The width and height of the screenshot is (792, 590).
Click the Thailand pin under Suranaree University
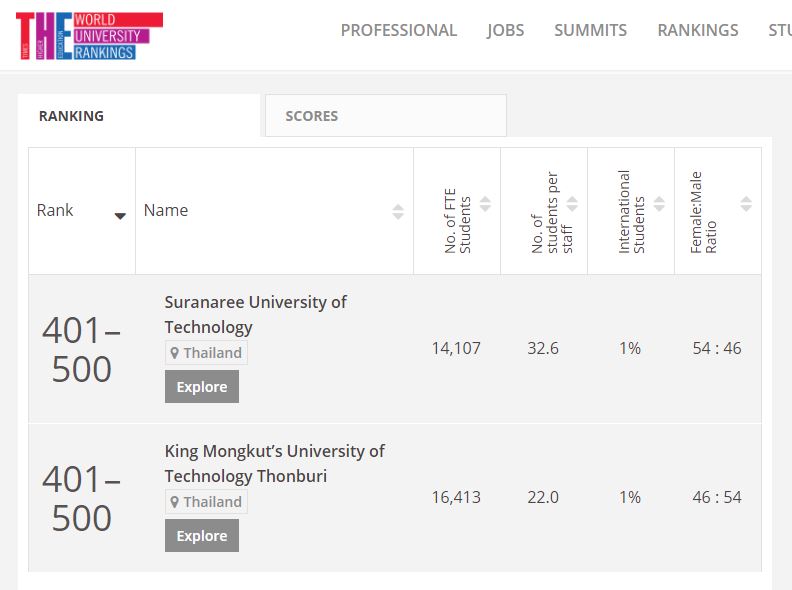(x=174, y=353)
